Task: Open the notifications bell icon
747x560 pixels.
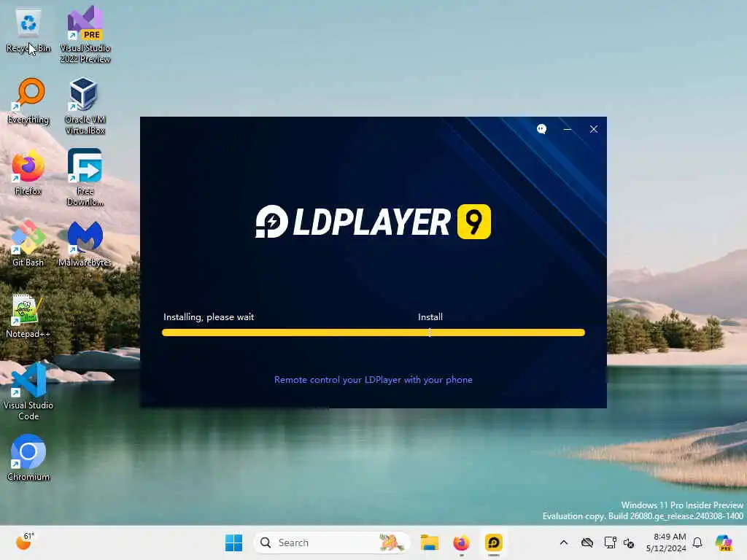Action: coord(697,542)
